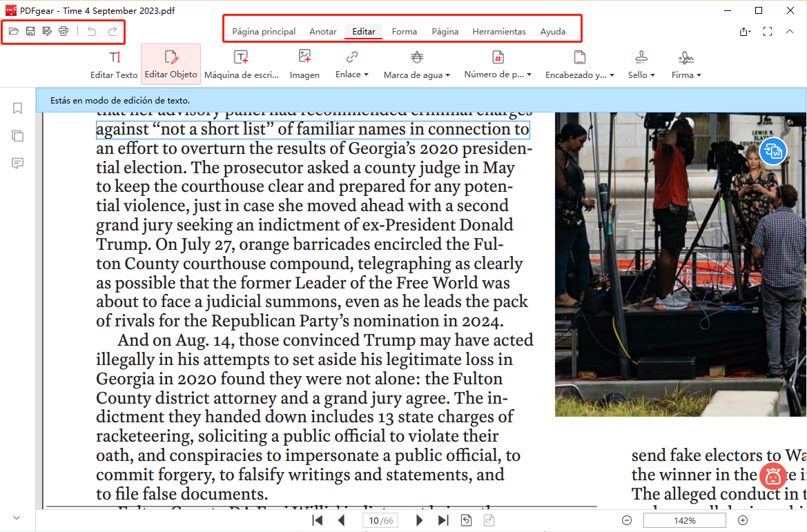The height and width of the screenshot is (532, 807).
Task: Insert an image with the Imagen tool
Action: pyautogui.click(x=304, y=64)
